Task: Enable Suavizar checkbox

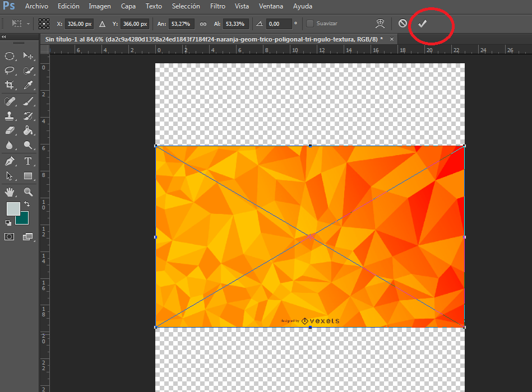Action: point(310,24)
